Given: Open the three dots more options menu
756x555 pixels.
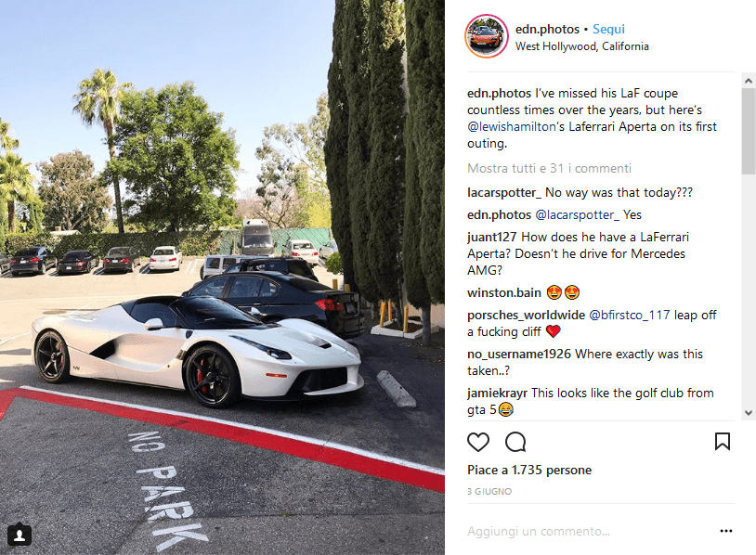Looking at the screenshot, I should pos(726,531).
